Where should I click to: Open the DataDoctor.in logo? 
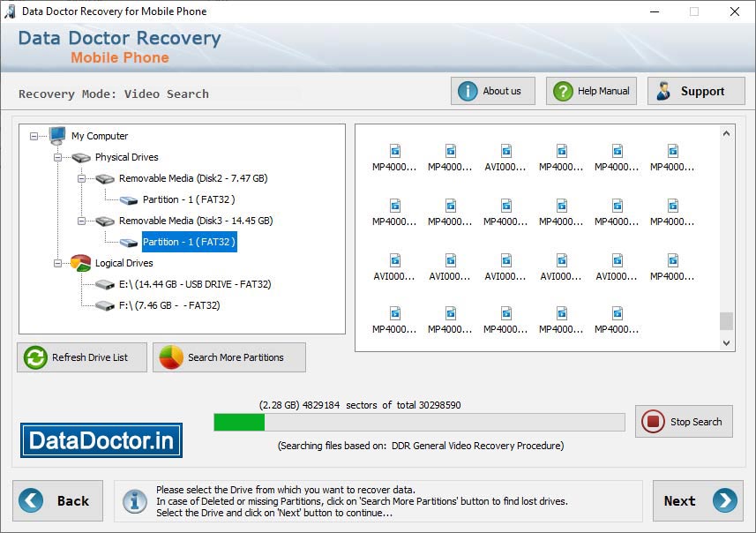pos(101,439)
